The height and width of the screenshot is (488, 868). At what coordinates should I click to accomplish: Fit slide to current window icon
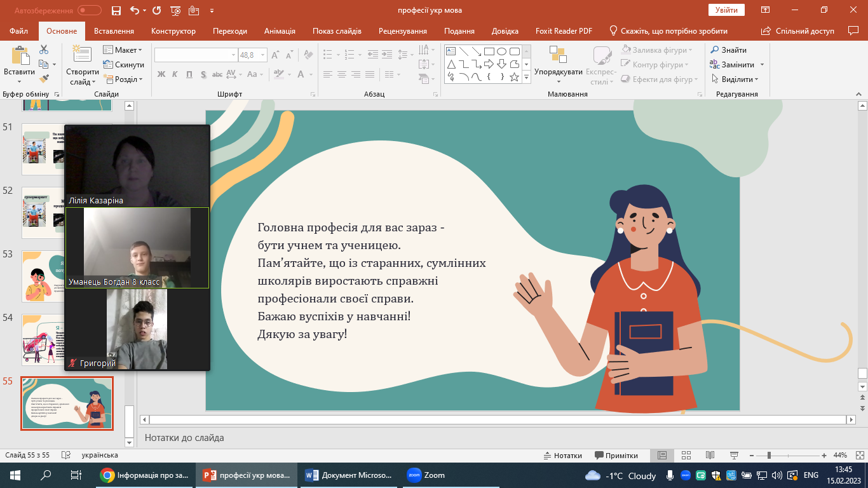point(858,456)
